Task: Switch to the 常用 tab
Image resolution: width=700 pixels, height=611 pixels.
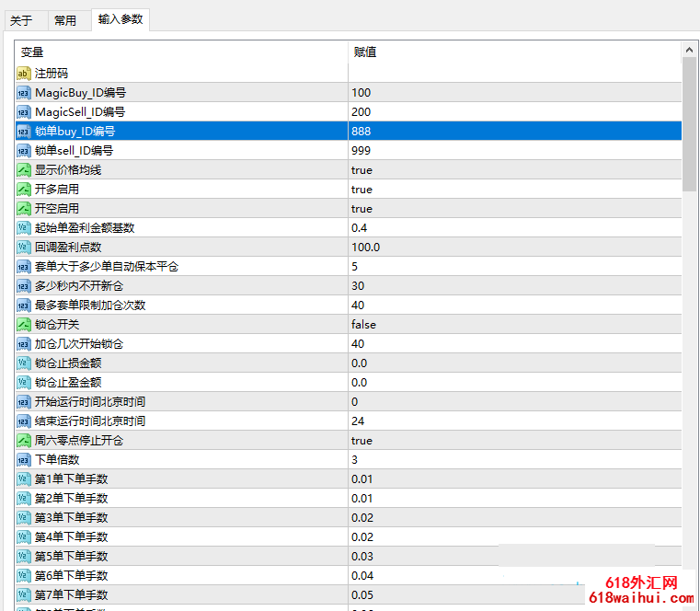Action: 65,20
